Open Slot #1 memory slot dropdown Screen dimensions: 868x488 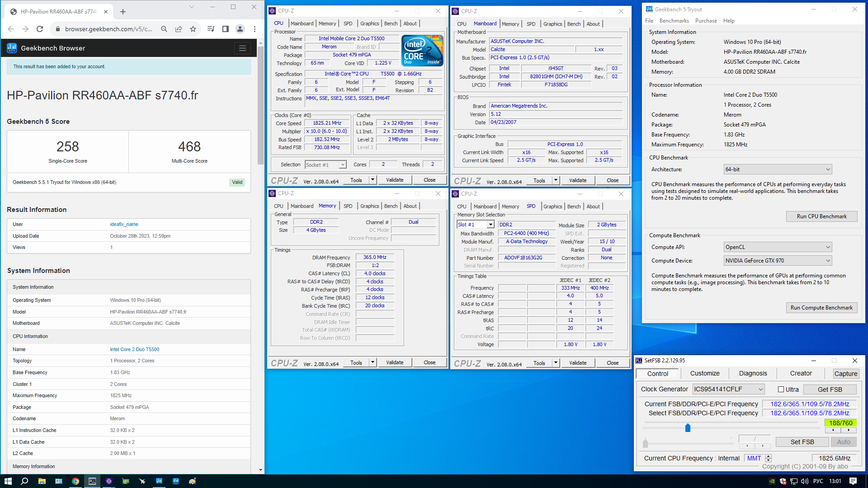[x=476, y=225]
